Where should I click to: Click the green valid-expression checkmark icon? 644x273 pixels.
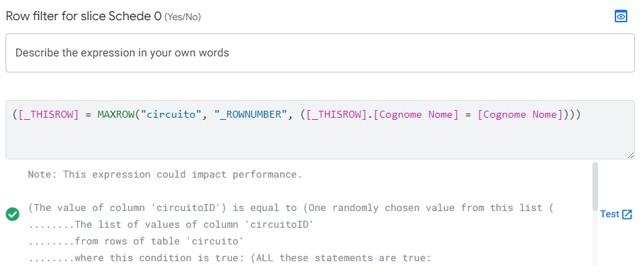(x=13, y=214)
